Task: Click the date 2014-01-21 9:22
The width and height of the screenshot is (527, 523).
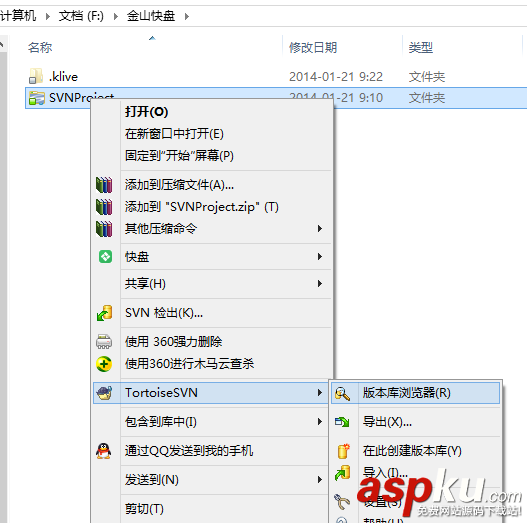Action: pyautogui.click(x=336, y=77)
